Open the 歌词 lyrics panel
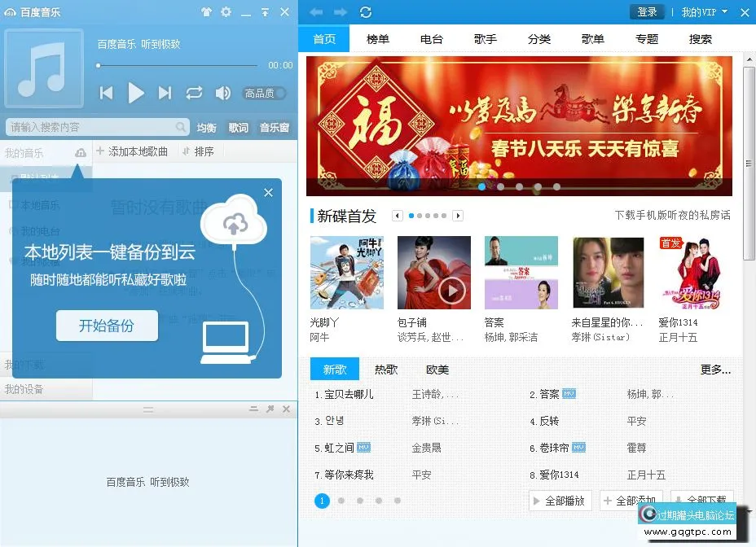 (x=239, y=127)
